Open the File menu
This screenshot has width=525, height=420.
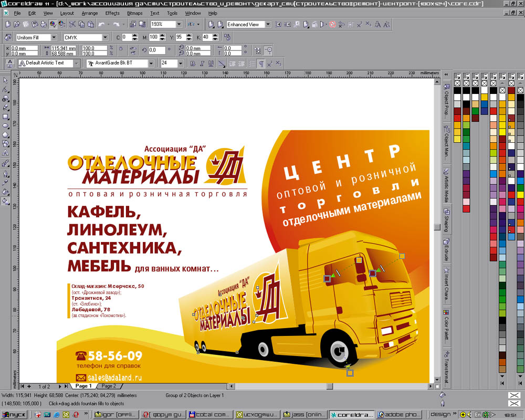coord(17,13)
